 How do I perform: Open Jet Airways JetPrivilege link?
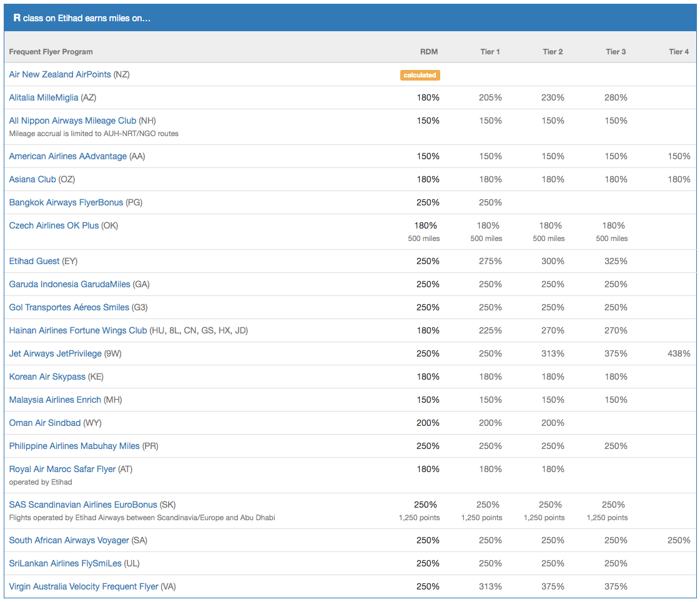[x=55, y=353]
